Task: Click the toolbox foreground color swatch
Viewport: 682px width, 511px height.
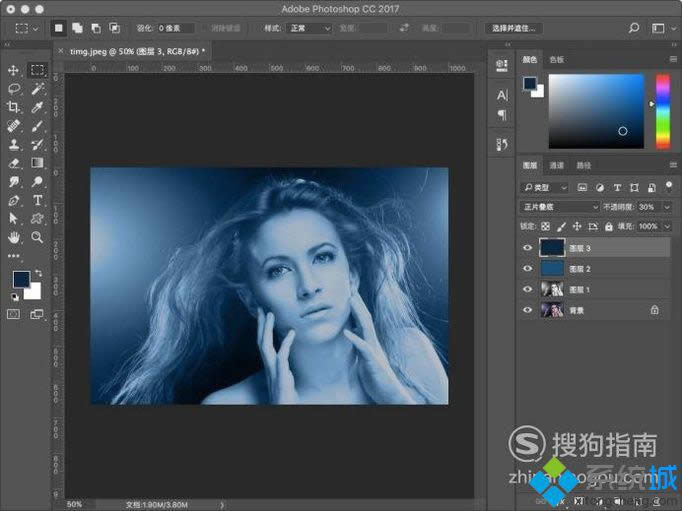Action: [20, 278]
